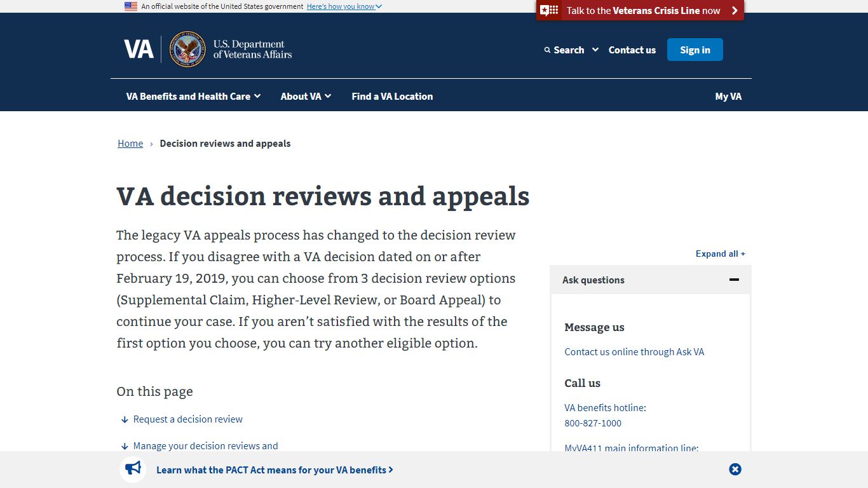This screenshot has height=488, width=868.
Task: Open VA Benefits and Health Care menu
Action: [x=193, y=97]
